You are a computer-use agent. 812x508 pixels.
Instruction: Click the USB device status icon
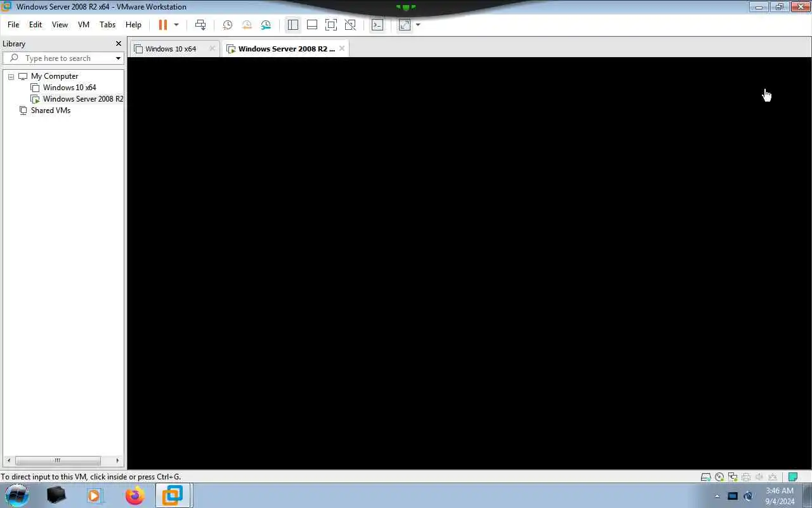(x=772, y=477)
